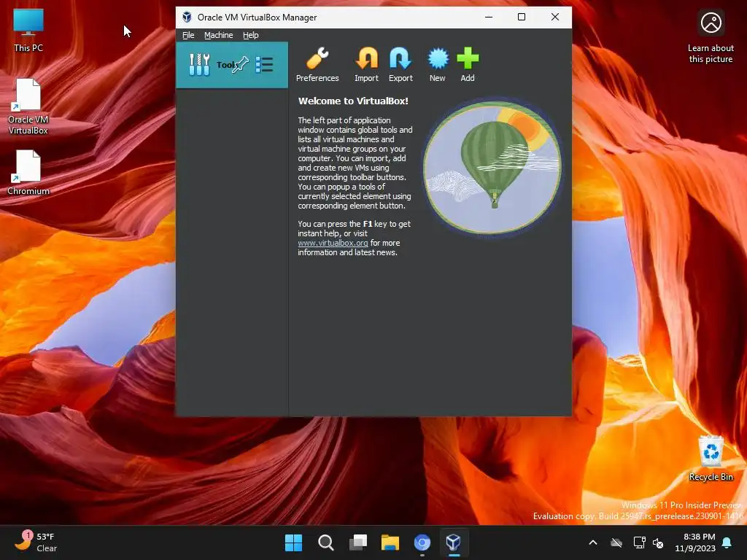Click Learn about this picture icon

coord(711,37)
